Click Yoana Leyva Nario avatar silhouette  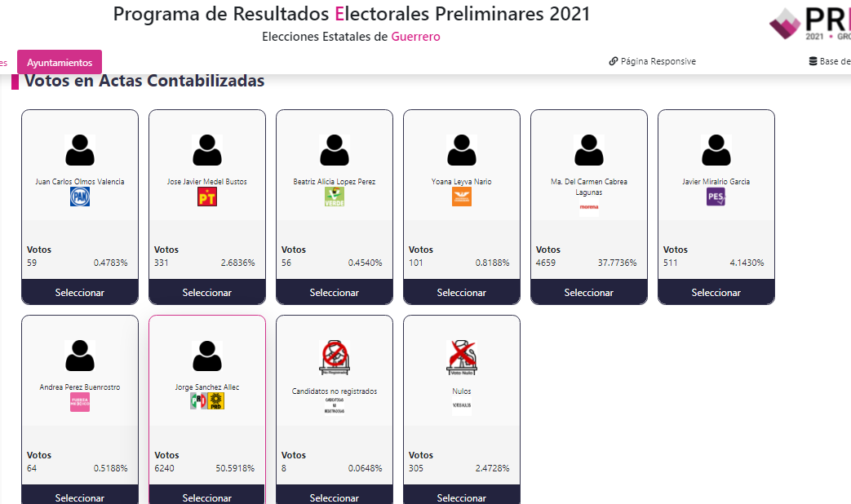point(461,150)
